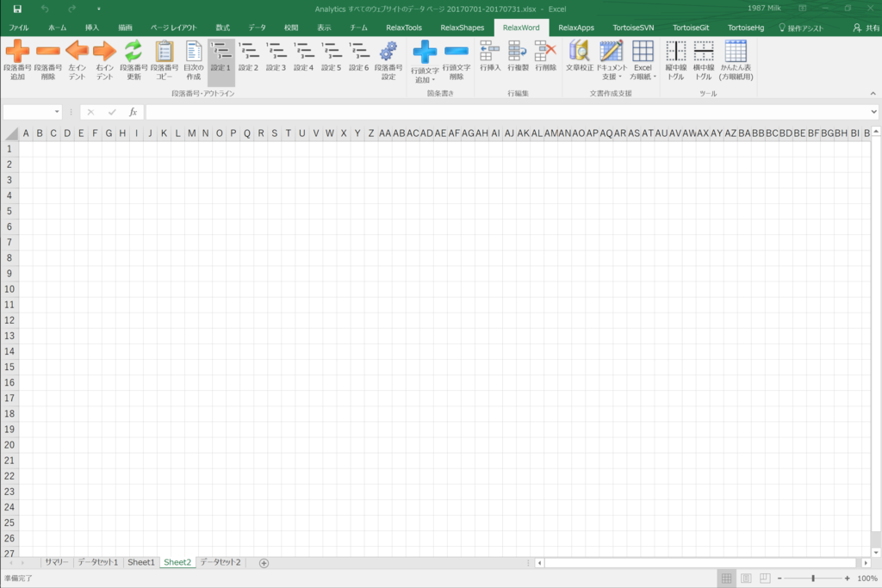Switch to the RelaxApps ribbon tab

click(x=576, y=28)
